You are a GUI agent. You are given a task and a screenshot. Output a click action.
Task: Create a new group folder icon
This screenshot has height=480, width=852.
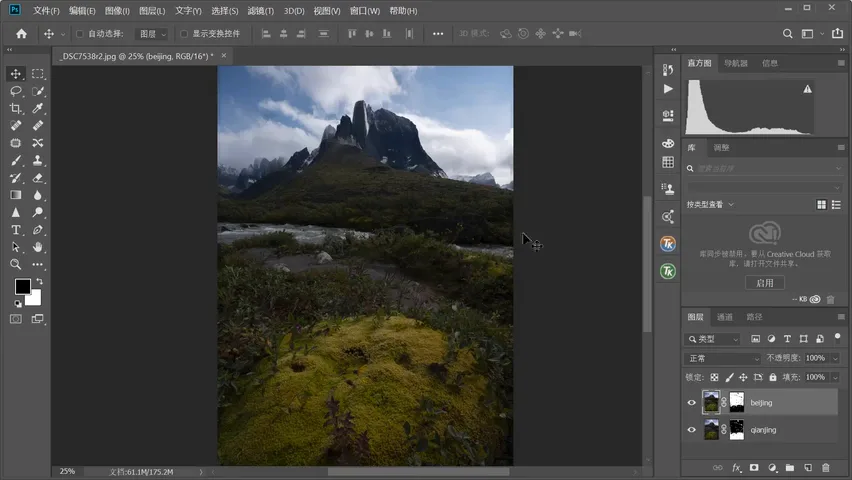tap(790, 467)
